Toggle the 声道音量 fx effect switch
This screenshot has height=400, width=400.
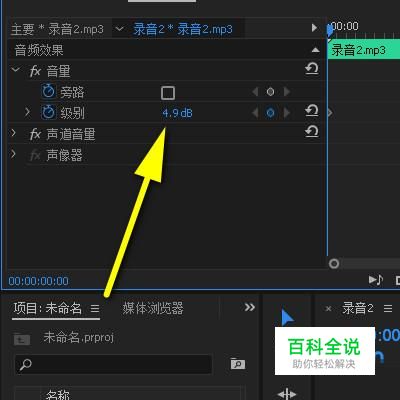(35, 134)
